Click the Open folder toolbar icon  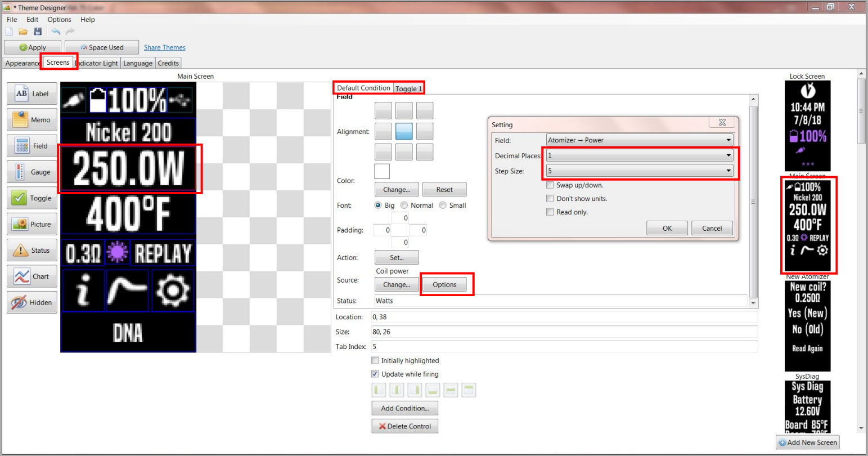[x=23, y=32]
